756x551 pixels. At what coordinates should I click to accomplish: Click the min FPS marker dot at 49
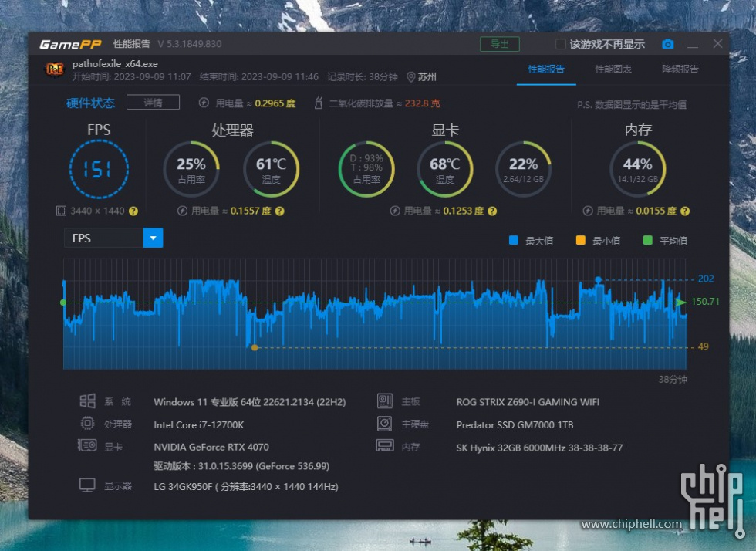255,347
